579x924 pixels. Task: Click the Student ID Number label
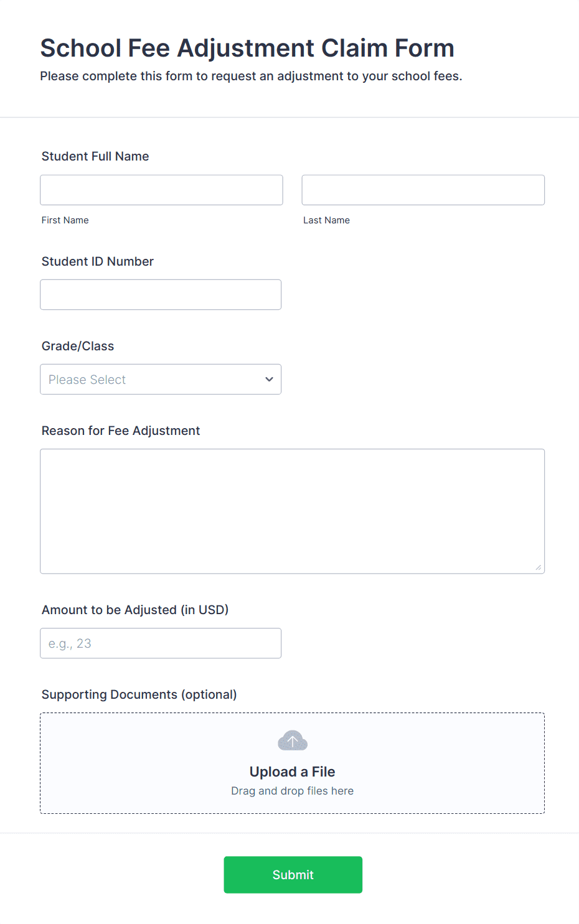pyautogui.click(x=98, y=261)
